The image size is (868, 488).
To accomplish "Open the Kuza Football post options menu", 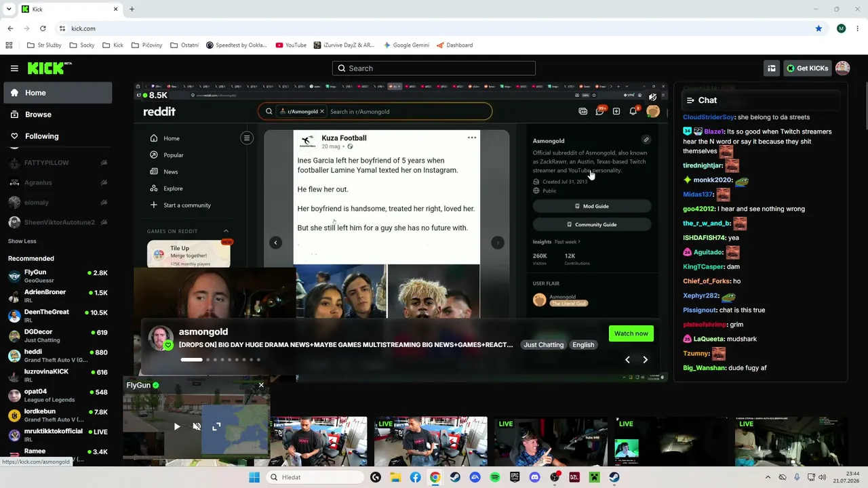I will pos(472,138).
